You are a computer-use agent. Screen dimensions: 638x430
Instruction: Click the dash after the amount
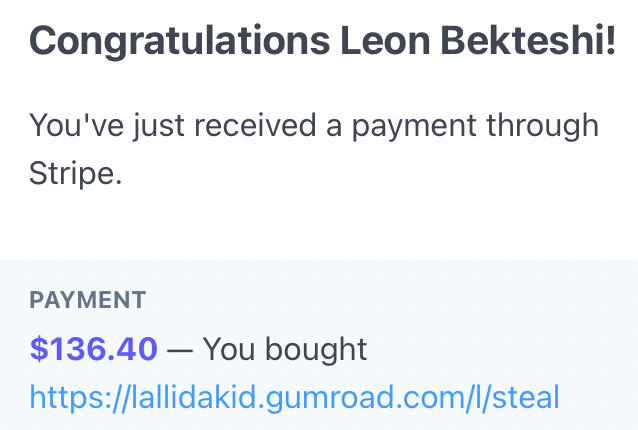click(180, 349)
